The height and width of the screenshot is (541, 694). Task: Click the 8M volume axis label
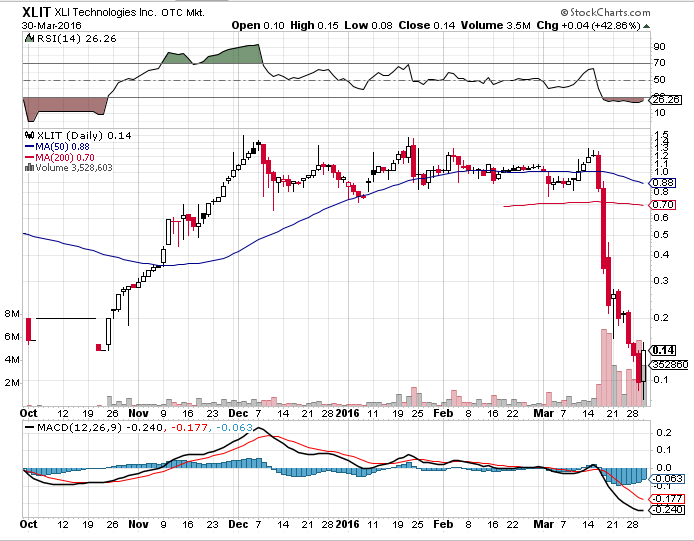tap(12, 314)
